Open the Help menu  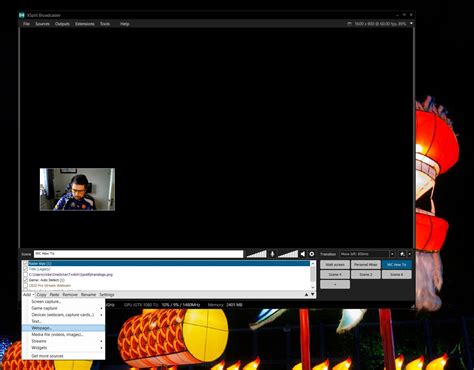click(125, 24)
